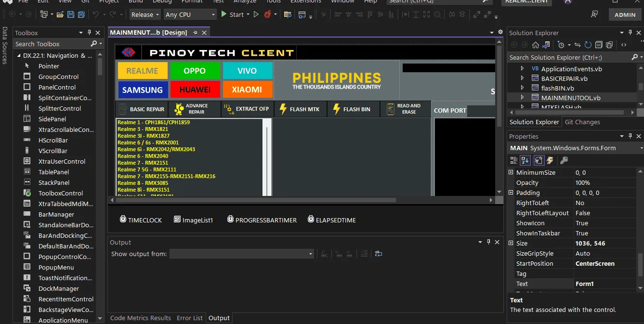Select the ImageList1 component
Viewport: 644px width, 324px height.
[193, 220]
